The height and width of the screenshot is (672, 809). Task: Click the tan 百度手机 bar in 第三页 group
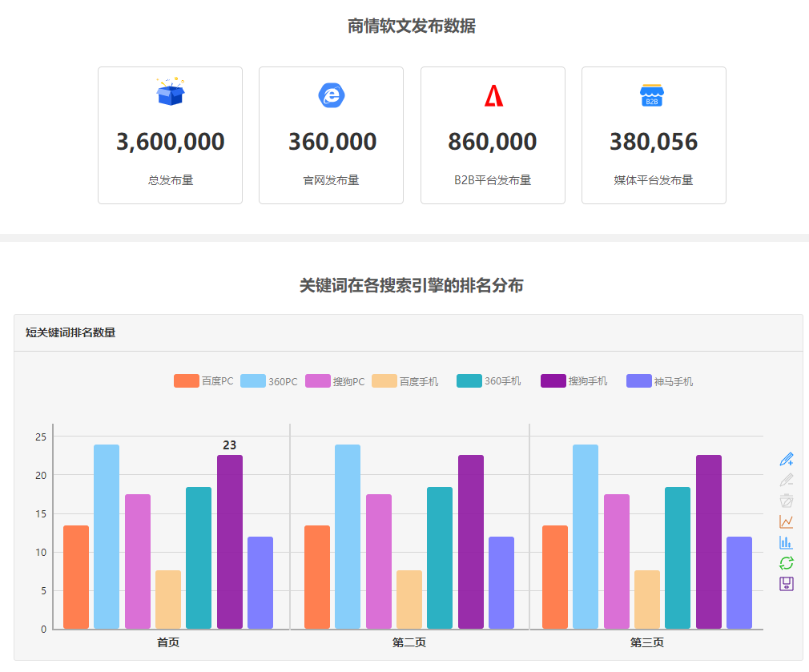tap(647, 599)
